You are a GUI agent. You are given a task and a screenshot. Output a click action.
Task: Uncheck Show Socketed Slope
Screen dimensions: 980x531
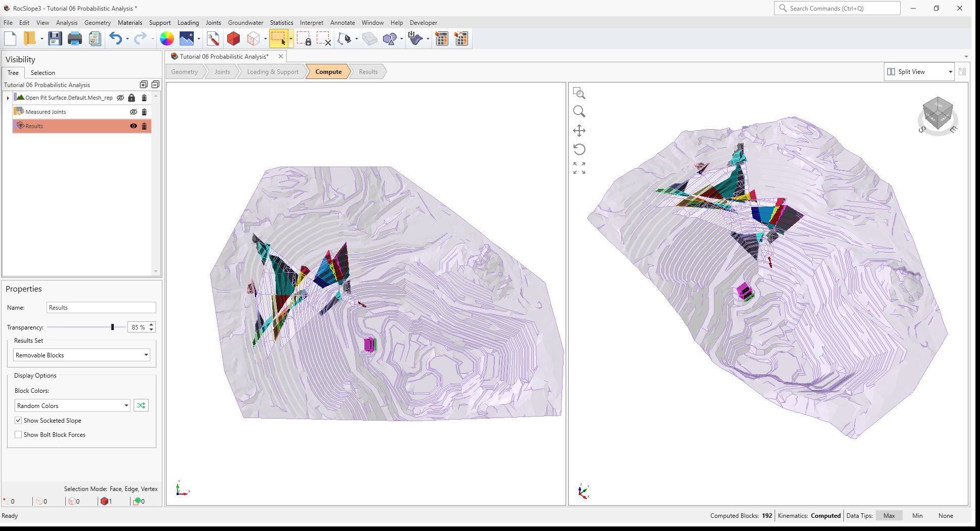point(18,420)
